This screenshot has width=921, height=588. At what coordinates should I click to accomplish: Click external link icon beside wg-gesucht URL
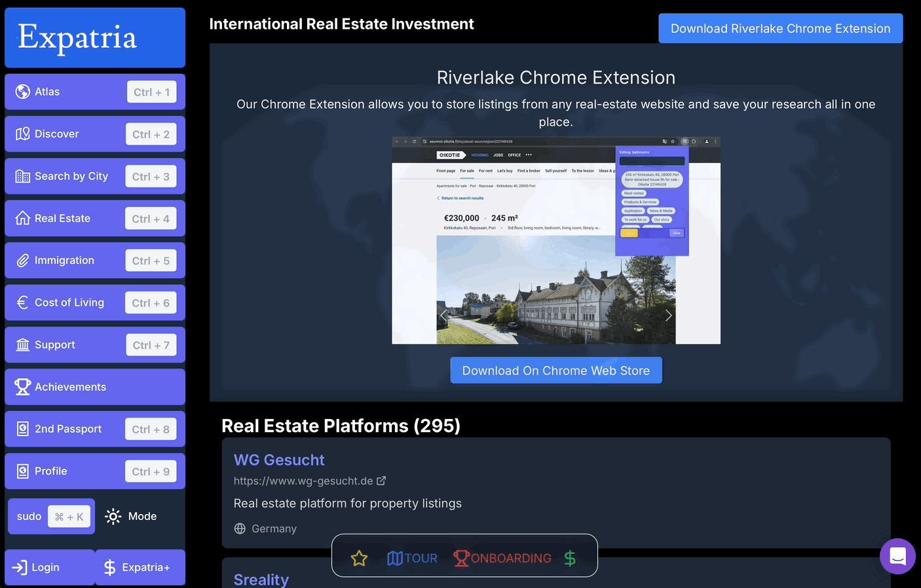click(381, 481)
